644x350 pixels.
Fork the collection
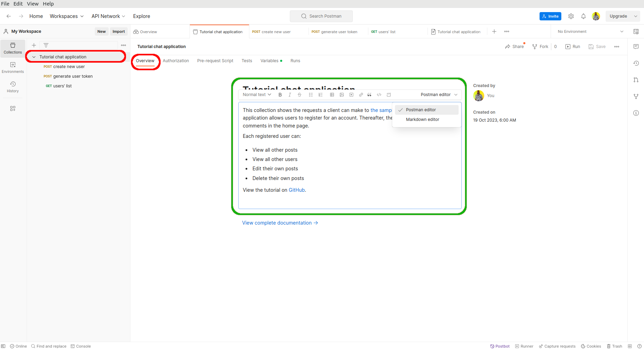(x=540, y=47)
